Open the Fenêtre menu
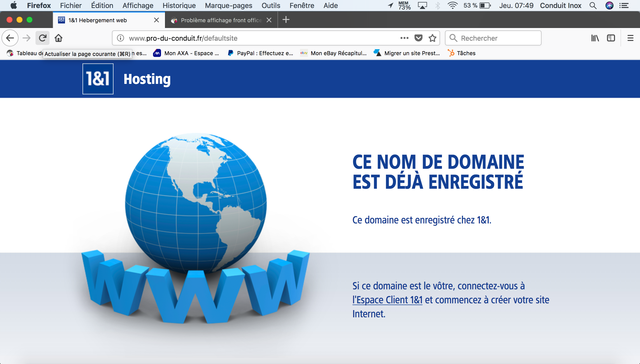The width and height of the screenshot is (640, 364). [x=301, y=5]
